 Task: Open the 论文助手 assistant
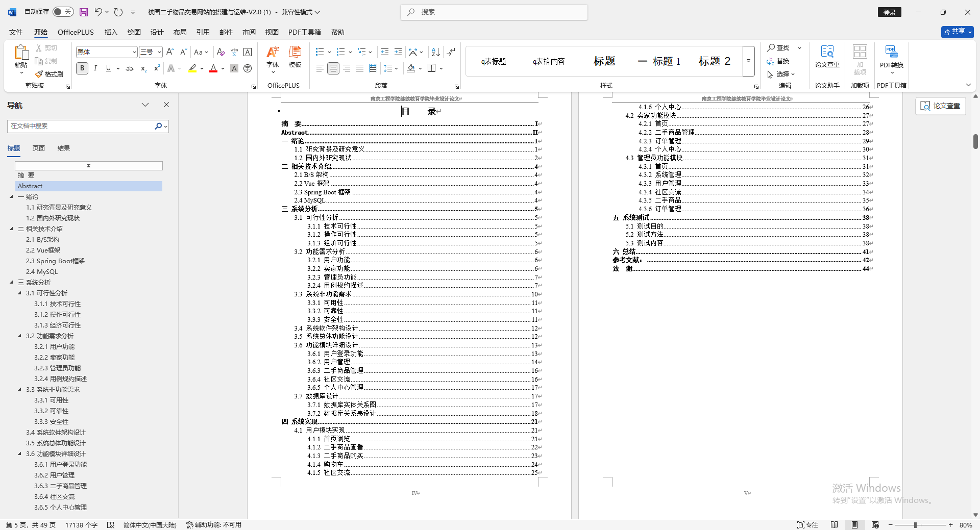(x=826, y=85)
